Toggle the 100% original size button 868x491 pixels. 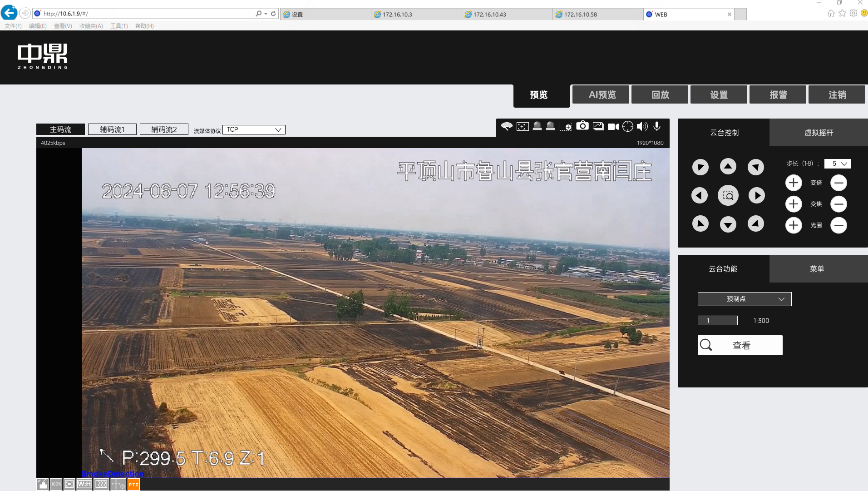coord(56,485)
